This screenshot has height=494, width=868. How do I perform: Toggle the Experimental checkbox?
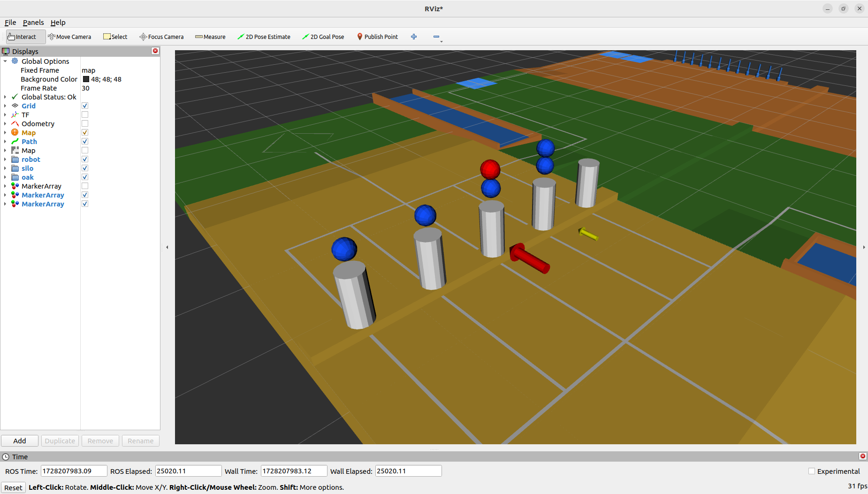[x=812, y=471]
